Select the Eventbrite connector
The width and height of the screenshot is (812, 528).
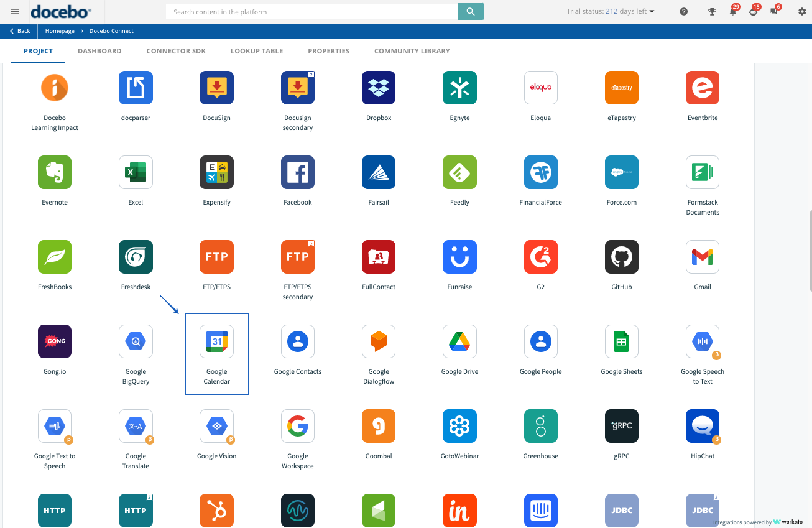(x=703, y=88)
